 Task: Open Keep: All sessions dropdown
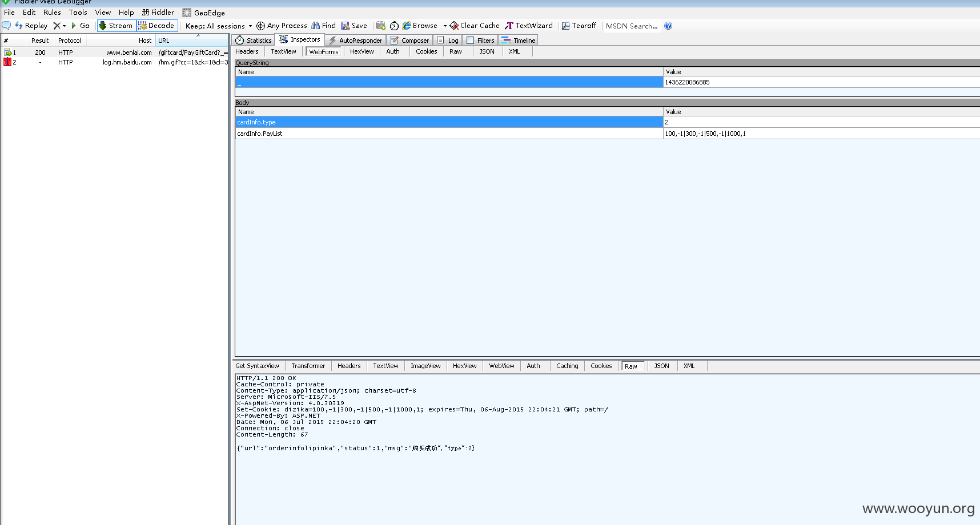(219, 26)
